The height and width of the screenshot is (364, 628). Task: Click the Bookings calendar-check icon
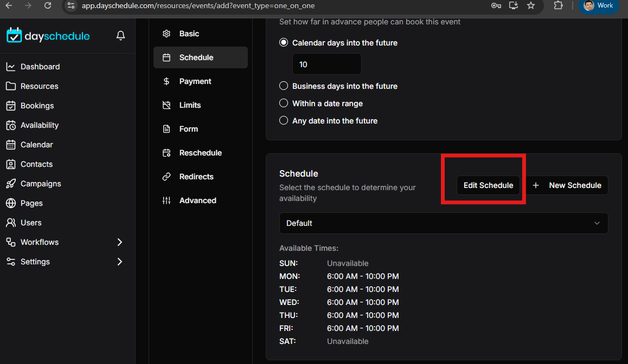coord(11,106)
